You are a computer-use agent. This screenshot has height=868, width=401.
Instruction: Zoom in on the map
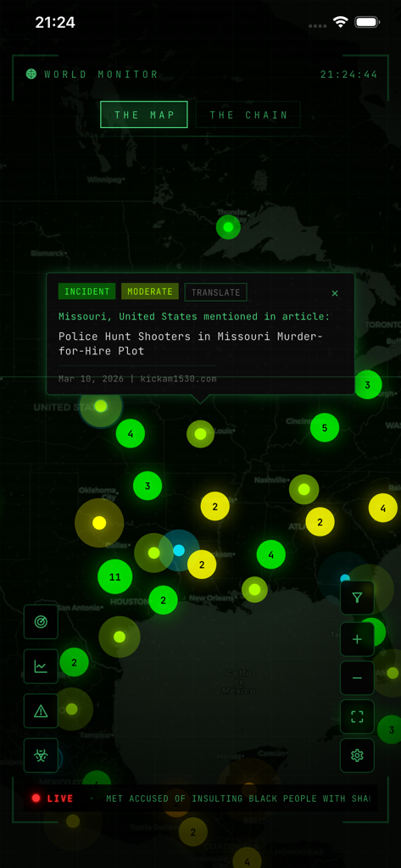(x=357, y=639)
